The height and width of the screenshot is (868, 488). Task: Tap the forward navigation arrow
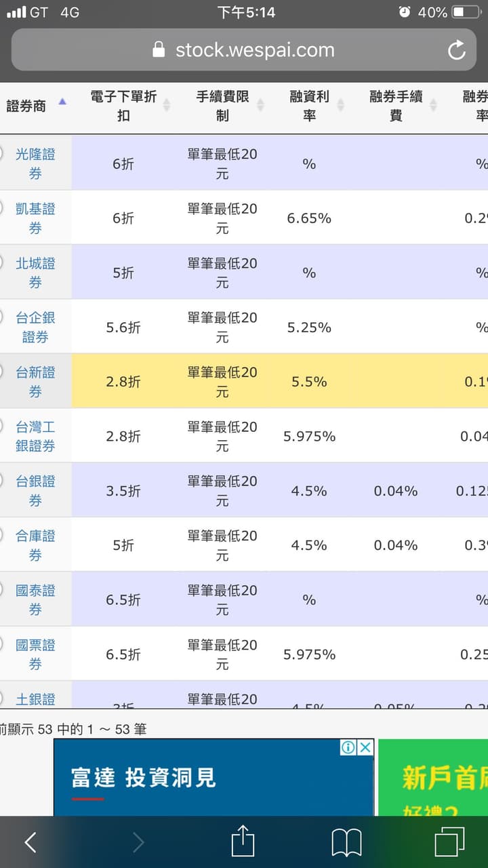pyautogui.click(x=138, y=841)
